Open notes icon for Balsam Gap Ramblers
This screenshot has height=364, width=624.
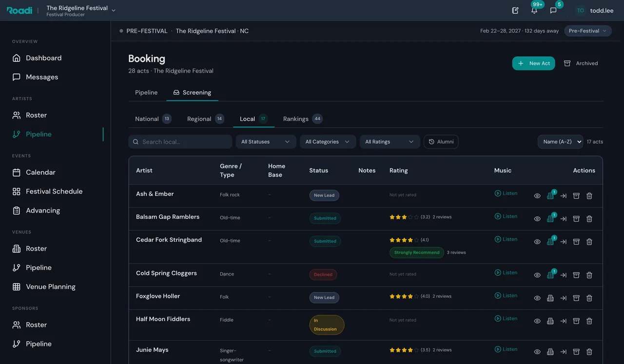550,219
